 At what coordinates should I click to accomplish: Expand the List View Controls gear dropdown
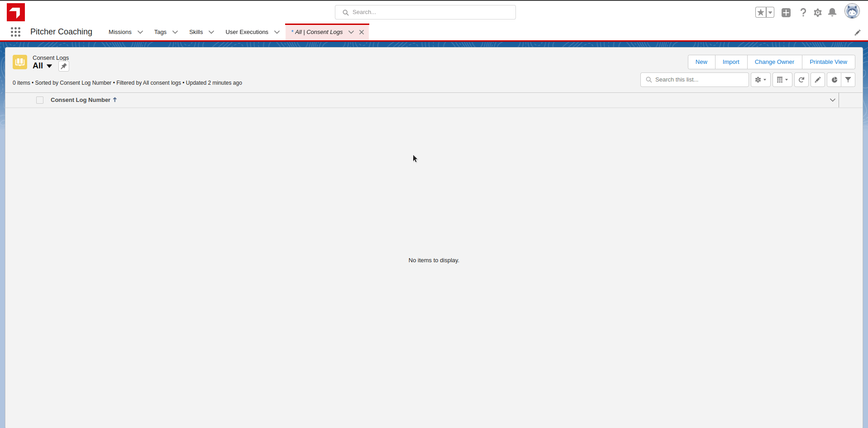click(x=760, y=80)
